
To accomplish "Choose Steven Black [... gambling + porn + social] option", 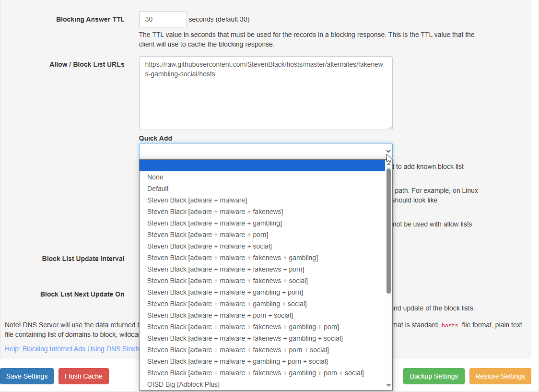I will (262, 361).
